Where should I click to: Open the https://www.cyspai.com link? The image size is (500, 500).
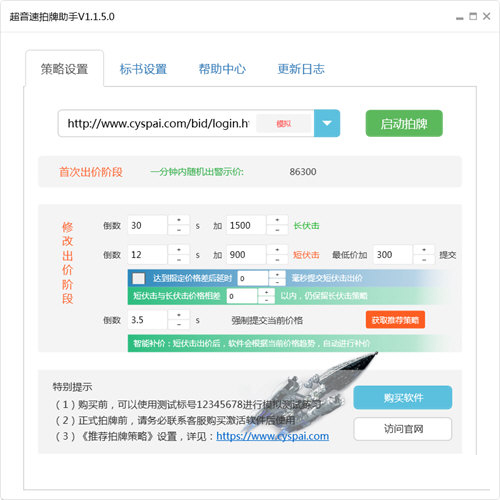coord(273,436)
